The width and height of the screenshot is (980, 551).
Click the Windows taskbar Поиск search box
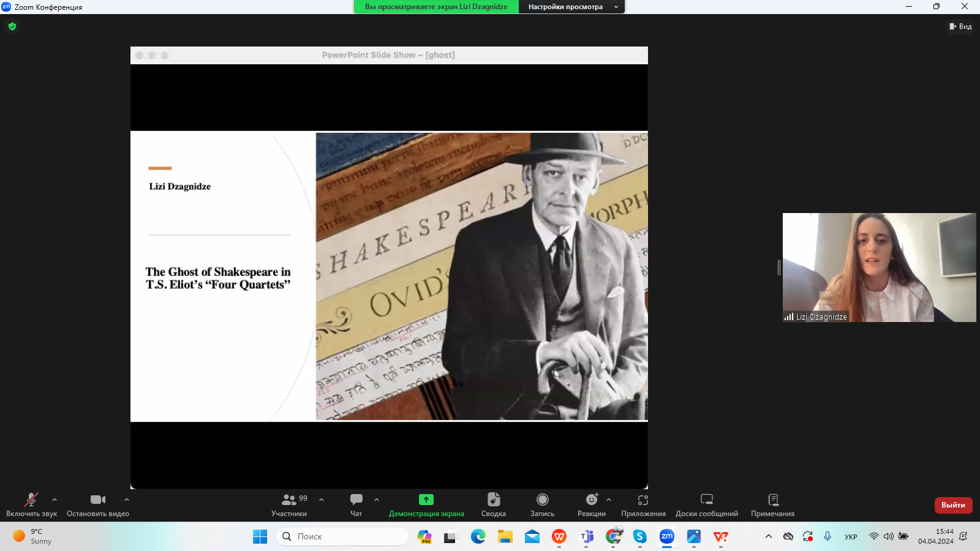[x=343, y=536]
